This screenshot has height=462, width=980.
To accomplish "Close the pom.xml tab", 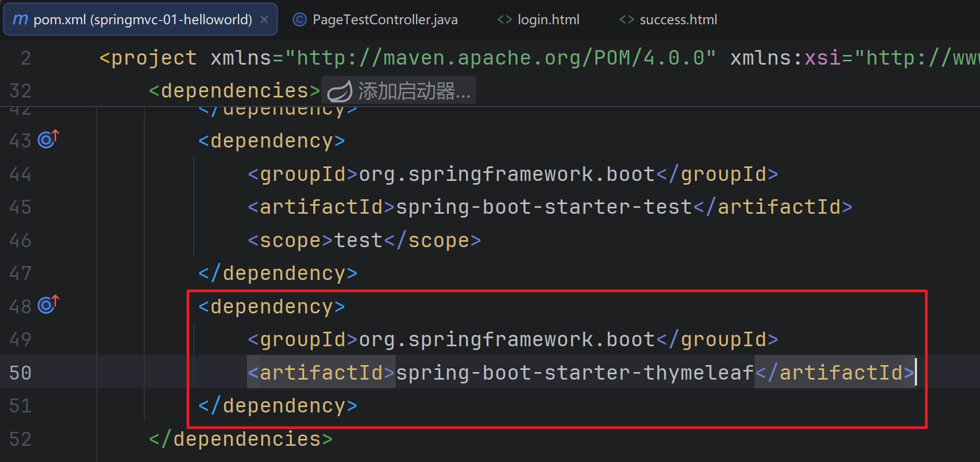I will 264,19.
